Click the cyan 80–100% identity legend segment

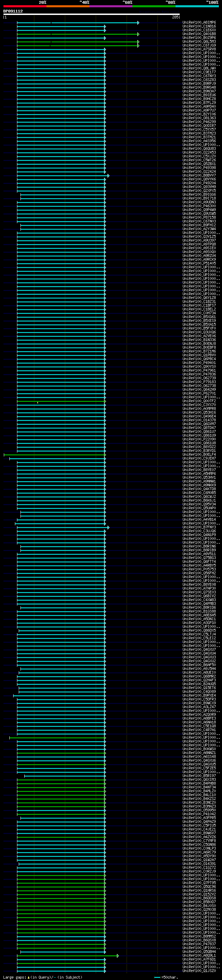tap(197, 6)
